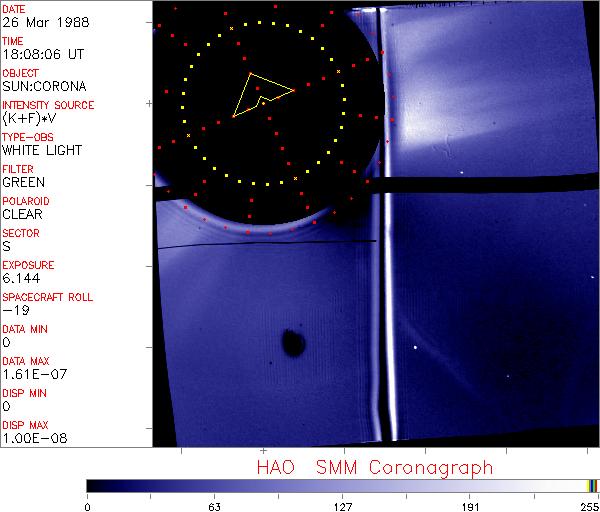Click the WHITE LIGHT observation type

[41, 151]
